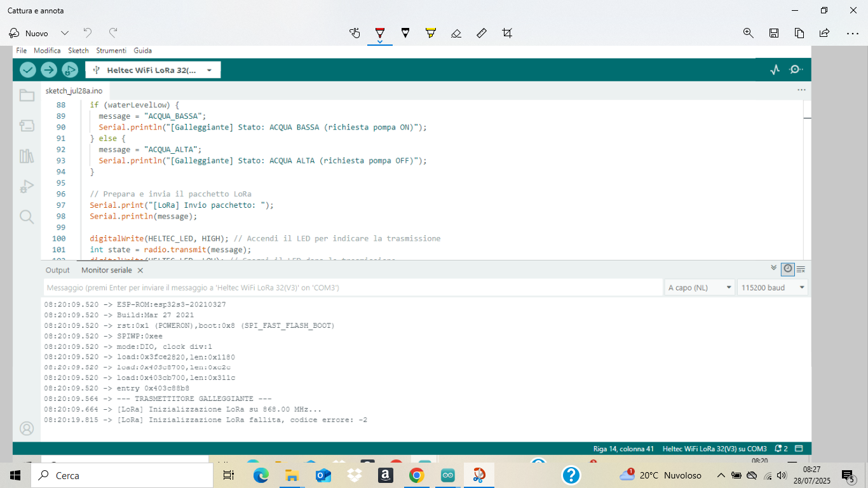Click the Nuovo new snip button
The height and width of the screenshot is (488, 868).
click(29, 33)
